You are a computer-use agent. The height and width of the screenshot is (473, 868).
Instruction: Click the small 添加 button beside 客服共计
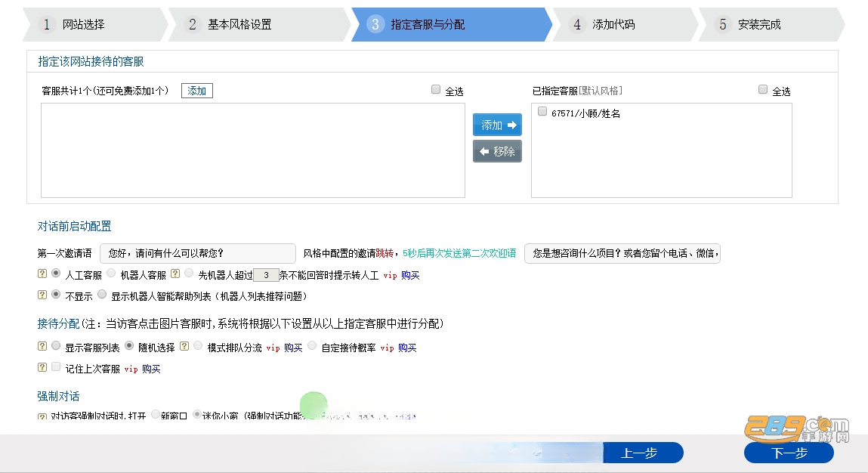(x=197, y=91)
